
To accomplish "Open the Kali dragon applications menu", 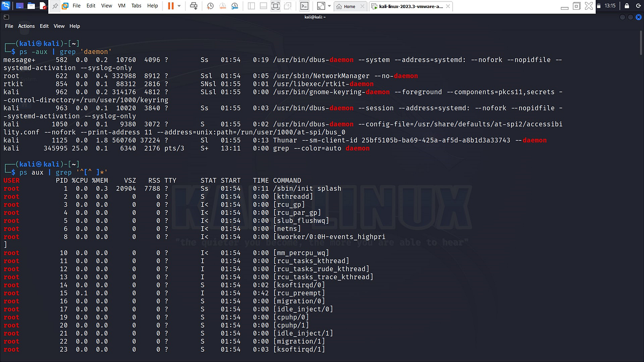I will point(5,6).
